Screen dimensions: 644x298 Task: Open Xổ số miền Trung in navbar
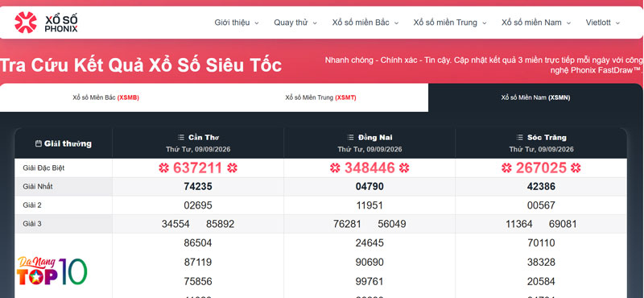point(445,23)
